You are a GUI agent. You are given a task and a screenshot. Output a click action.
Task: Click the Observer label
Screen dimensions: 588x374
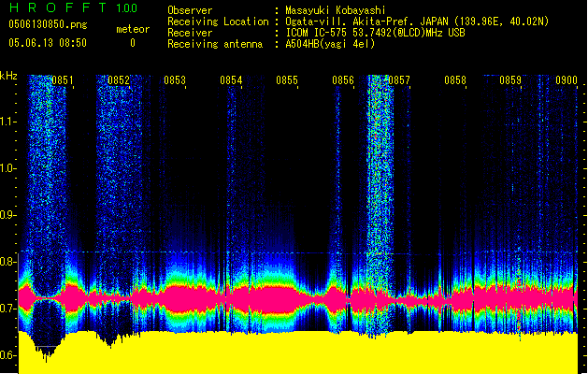pos(190,10)
